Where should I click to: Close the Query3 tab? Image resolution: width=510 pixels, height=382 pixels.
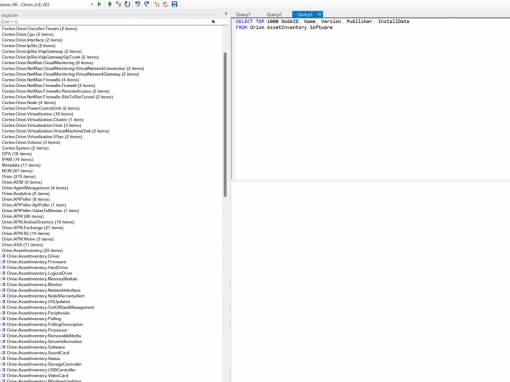(x=319, y=14)
